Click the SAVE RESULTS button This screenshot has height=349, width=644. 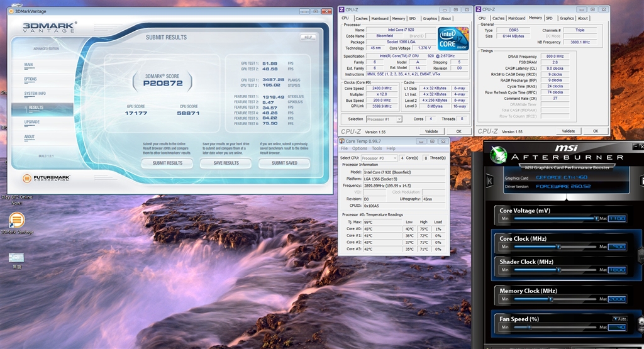(x=226, y=163)
